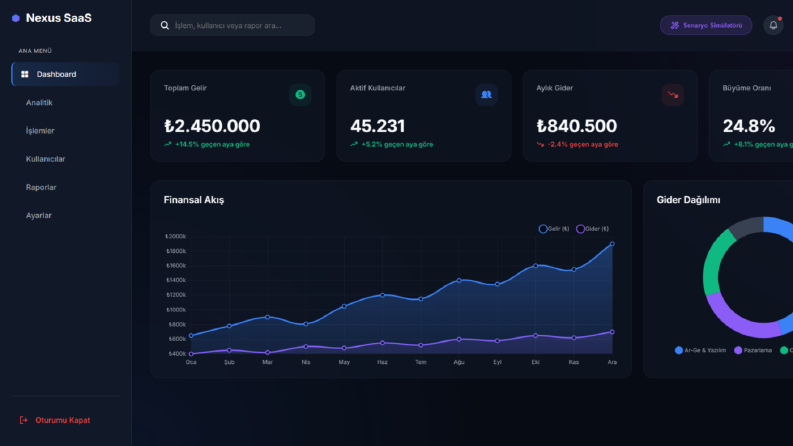Click the Aktif Kullanıcılar card label

pyautogui.click(x=378, y=88)
